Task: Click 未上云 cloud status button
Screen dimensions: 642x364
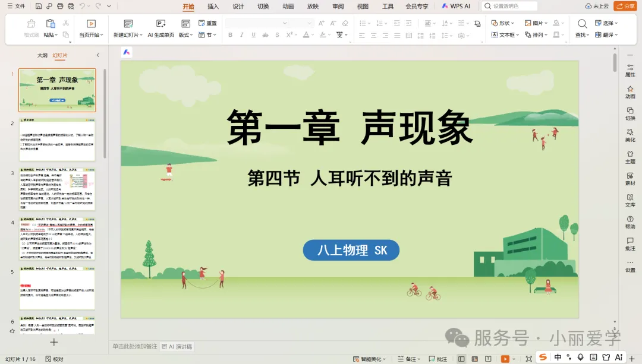Action: click(x=597, y=6)
